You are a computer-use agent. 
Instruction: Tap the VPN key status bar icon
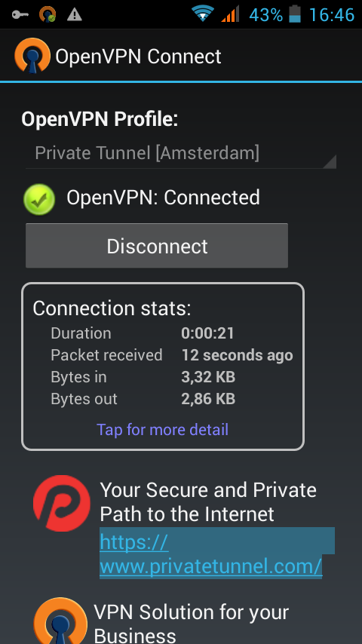(x=20, y=15)
